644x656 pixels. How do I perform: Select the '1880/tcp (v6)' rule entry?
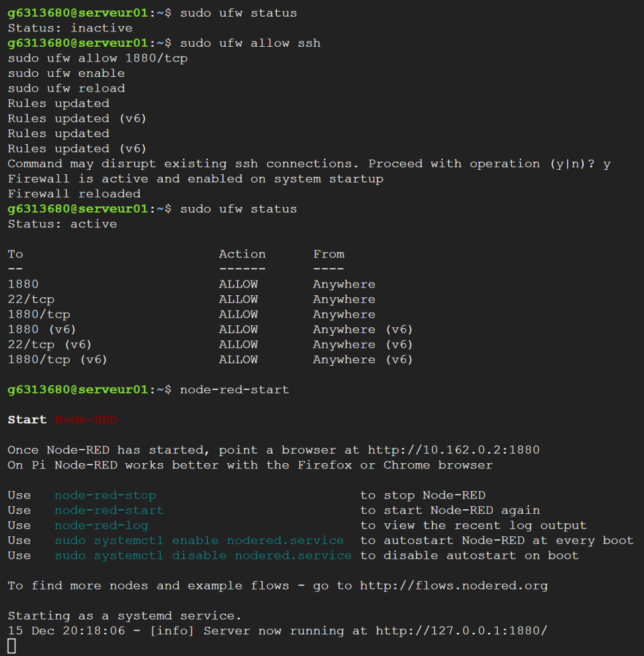pos(58,360)
